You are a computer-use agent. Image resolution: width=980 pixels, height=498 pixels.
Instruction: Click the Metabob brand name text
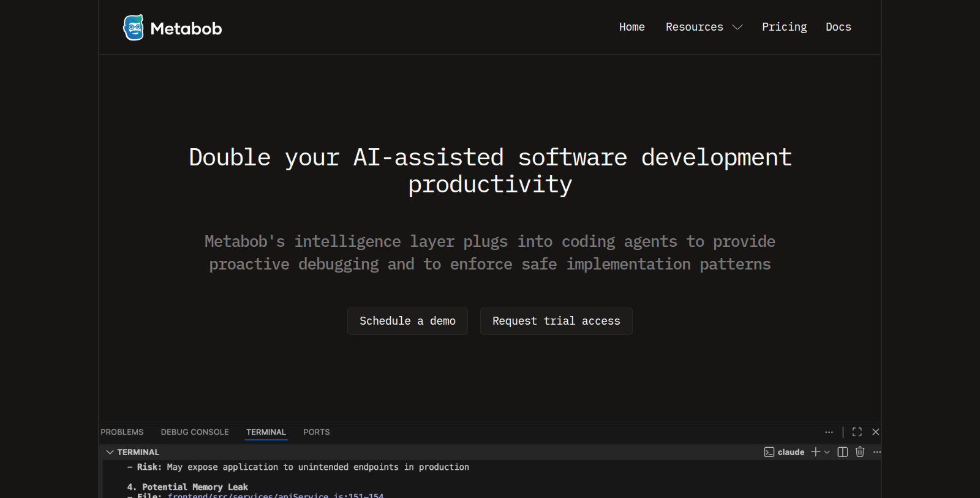[186, 29]
